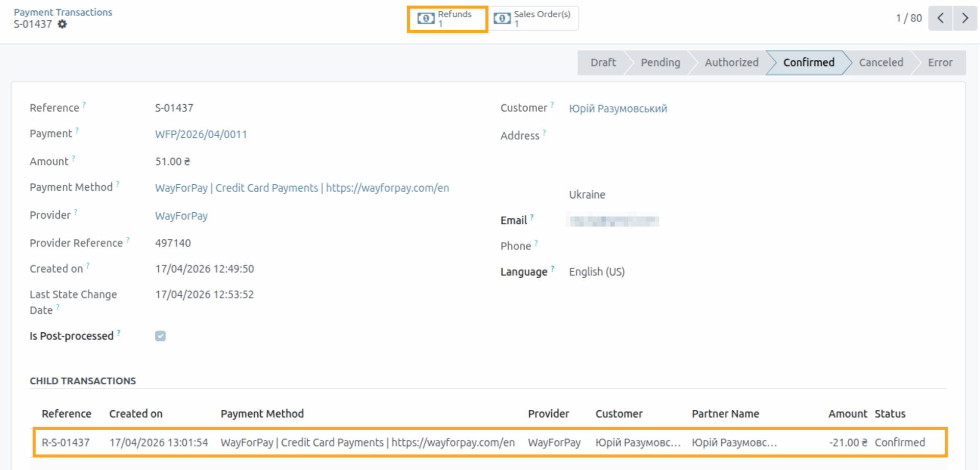Go to the next record arrow
The width and height of the screenshot is (980, 470).
pyautogui.click(x=965, y=18)
